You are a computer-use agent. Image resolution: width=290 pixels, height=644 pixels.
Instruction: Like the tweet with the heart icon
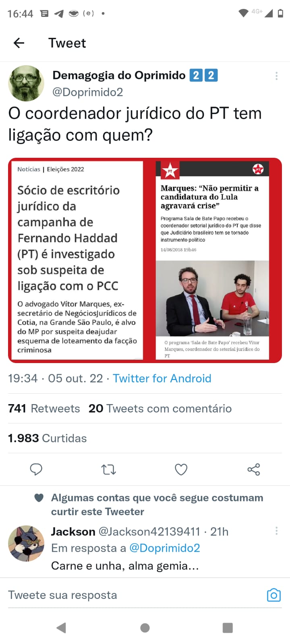(181, 469)
